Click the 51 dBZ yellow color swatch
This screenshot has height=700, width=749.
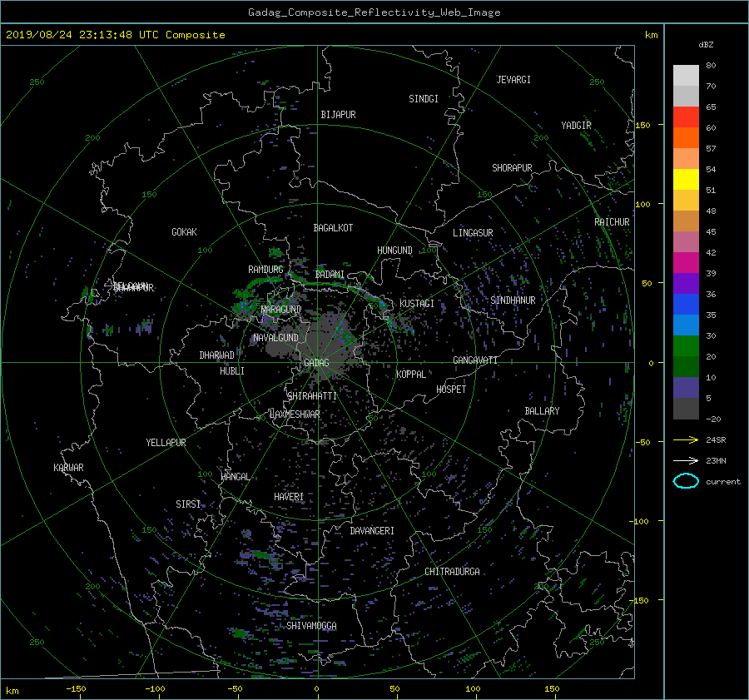[686, 179]
